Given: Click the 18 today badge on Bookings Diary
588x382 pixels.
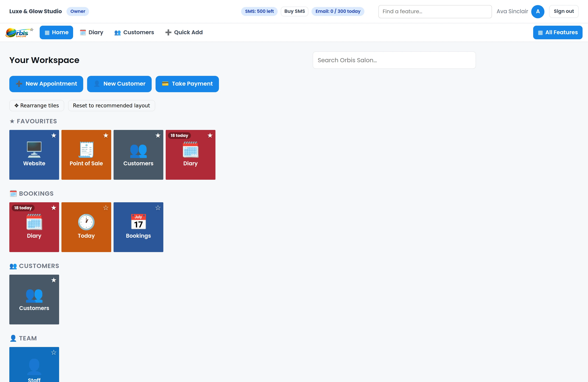Looking at the screenshot, I should pyautogui.click(x=23, y=208).
